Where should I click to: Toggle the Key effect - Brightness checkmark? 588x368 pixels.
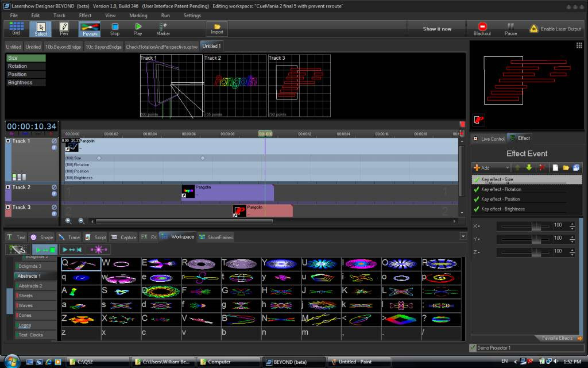coord(476,209)
